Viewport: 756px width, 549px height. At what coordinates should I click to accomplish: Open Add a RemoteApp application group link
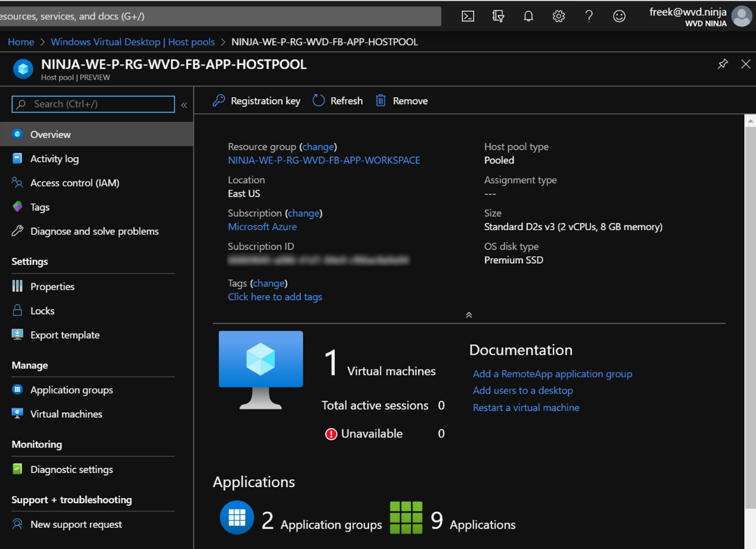click(552, 374)
